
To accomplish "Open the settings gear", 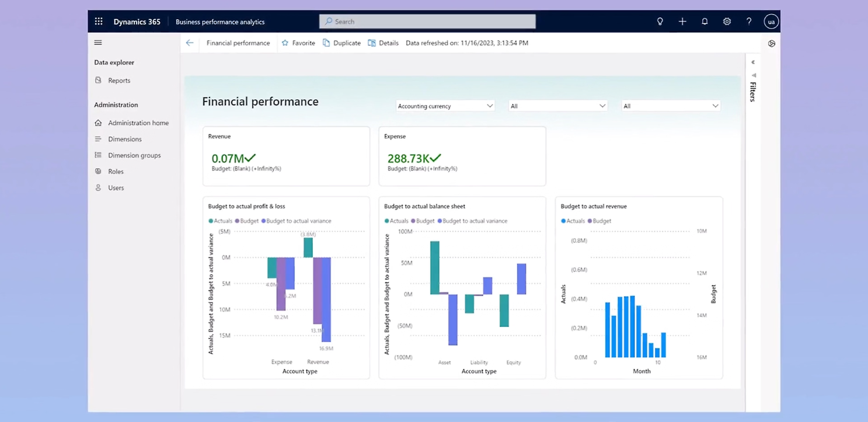I will [x=727, y=22].
